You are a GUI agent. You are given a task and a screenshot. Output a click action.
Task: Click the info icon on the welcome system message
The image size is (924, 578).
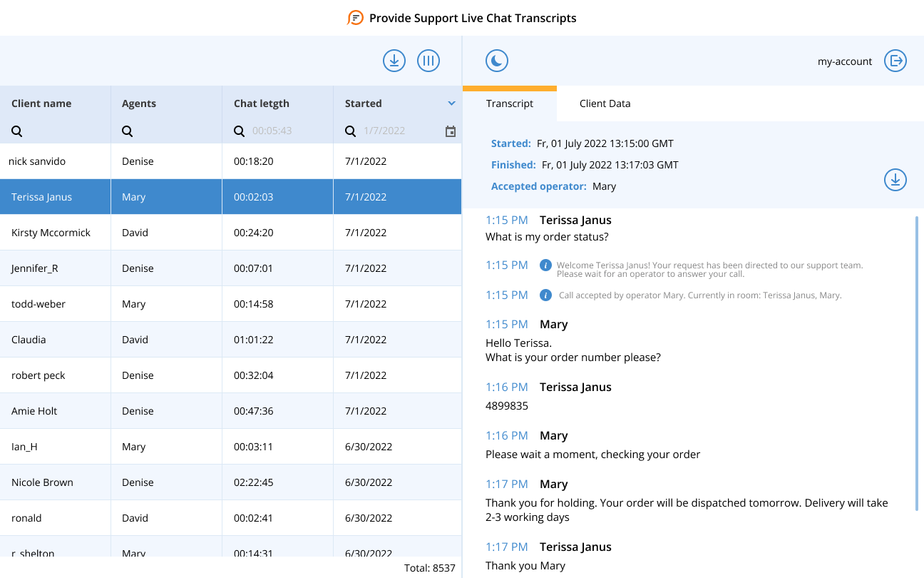tap(545, 265)
